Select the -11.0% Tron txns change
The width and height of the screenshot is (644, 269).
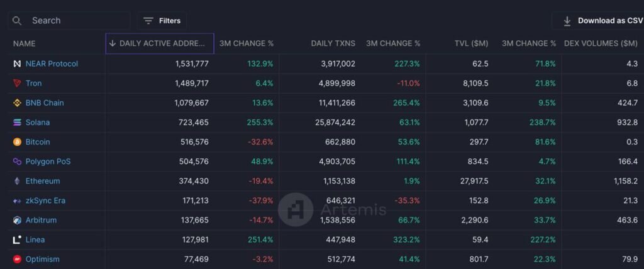coord(409,84)
